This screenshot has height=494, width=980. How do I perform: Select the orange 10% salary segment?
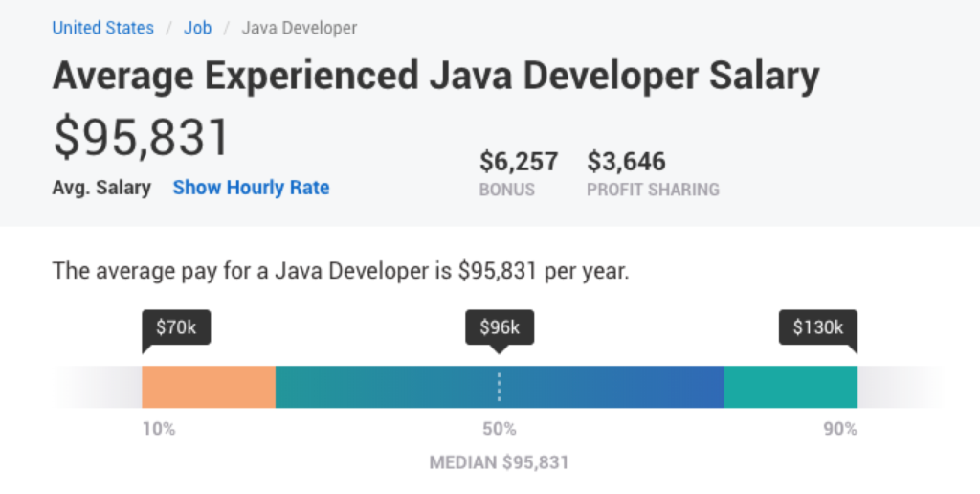click(209, 387)
